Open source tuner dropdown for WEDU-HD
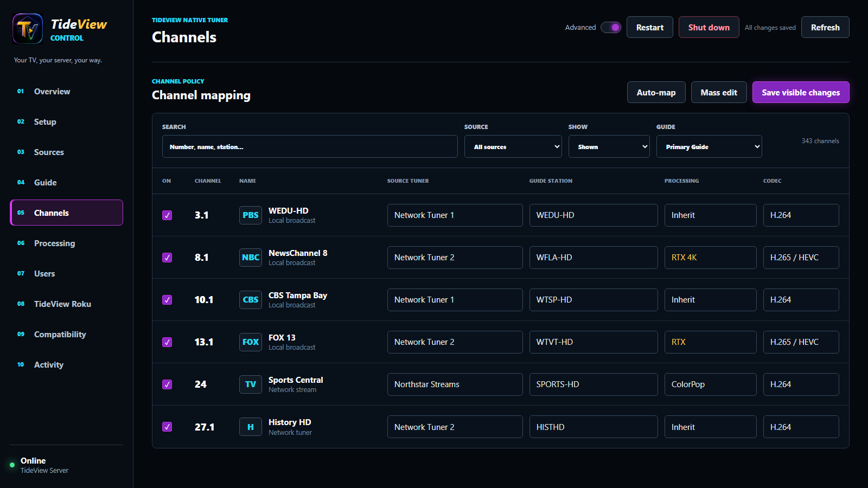868x488 pixels. click(x=455, y=215)
